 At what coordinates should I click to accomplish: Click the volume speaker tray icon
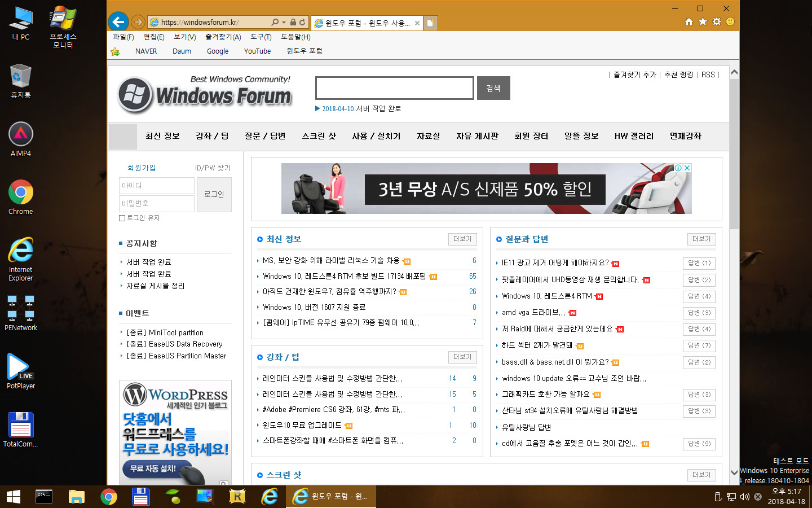tap(744, 497)
